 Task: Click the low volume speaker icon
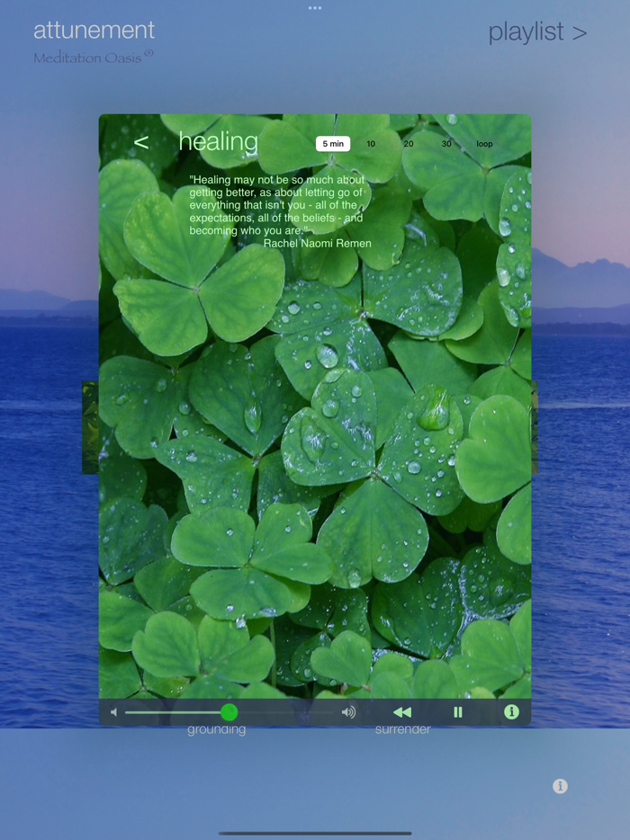tap(113, 712)
